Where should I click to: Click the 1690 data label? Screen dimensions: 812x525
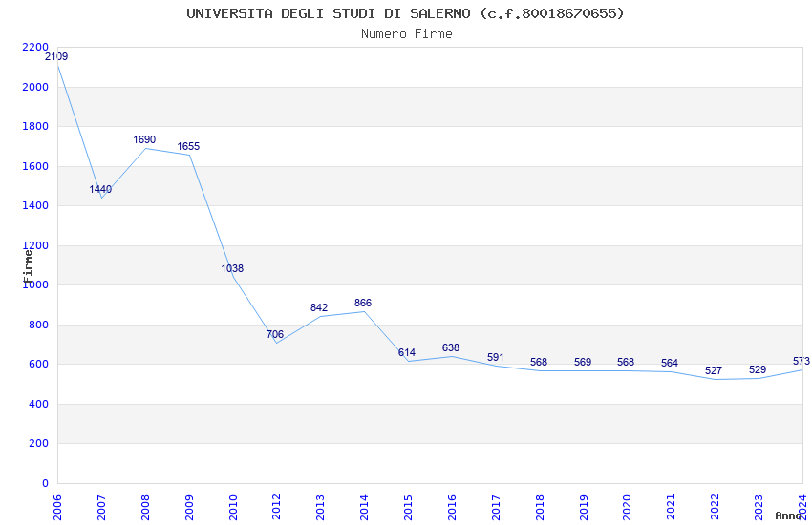point(144,139)
